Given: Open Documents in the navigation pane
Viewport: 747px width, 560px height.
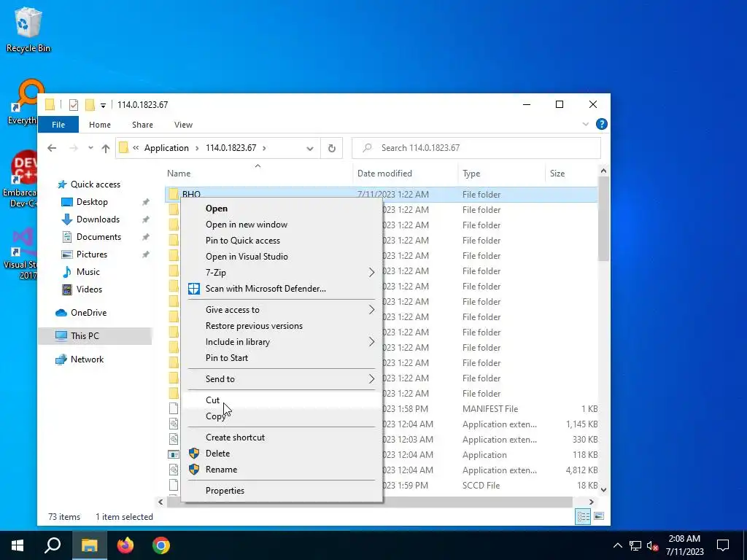Looking at the screenshot, I should (x=98, y=237).
